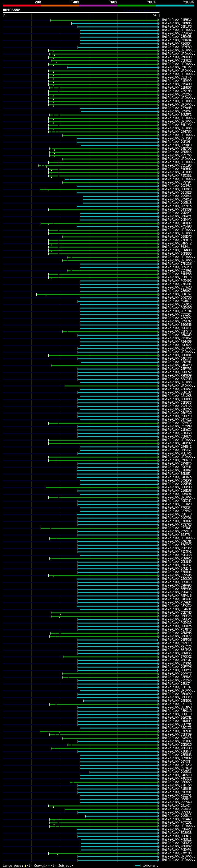Image resolution: width=197 pixels, height=868 pixels.
Task: Select the UniRef100_B0W5F2 label
Action: (x=177, y=115)
